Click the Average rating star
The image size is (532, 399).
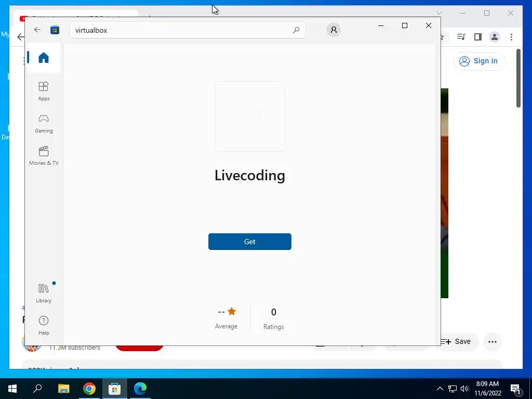pos(232,312)
